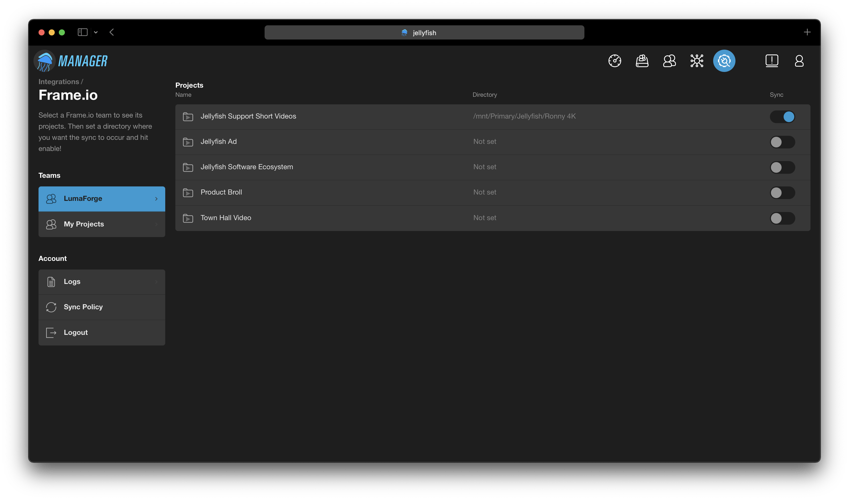This screenshot has height=500, width=849.
Task: Click the jellyfish browser address bar
Action: pos(424,32)
